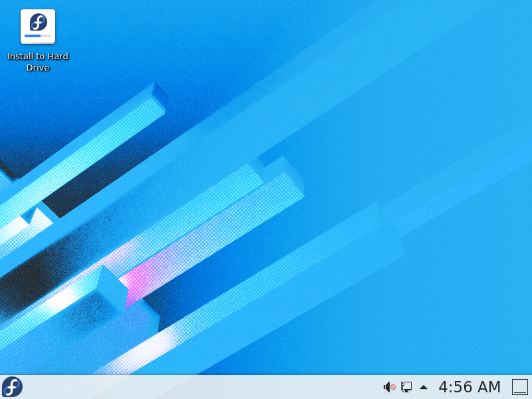
Task: Open network connections menu from the tray
Action: (406, 387)
